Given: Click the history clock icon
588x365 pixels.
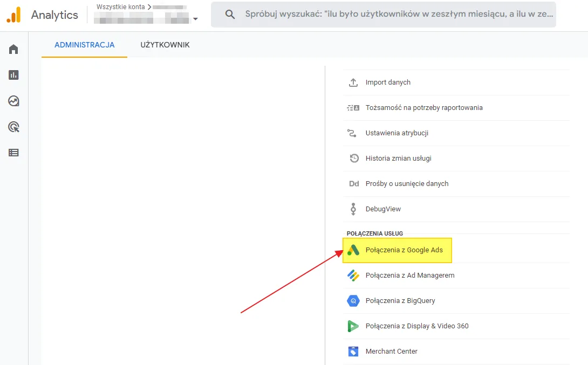Looking at the screenshot, I should (x=354, y=158).
